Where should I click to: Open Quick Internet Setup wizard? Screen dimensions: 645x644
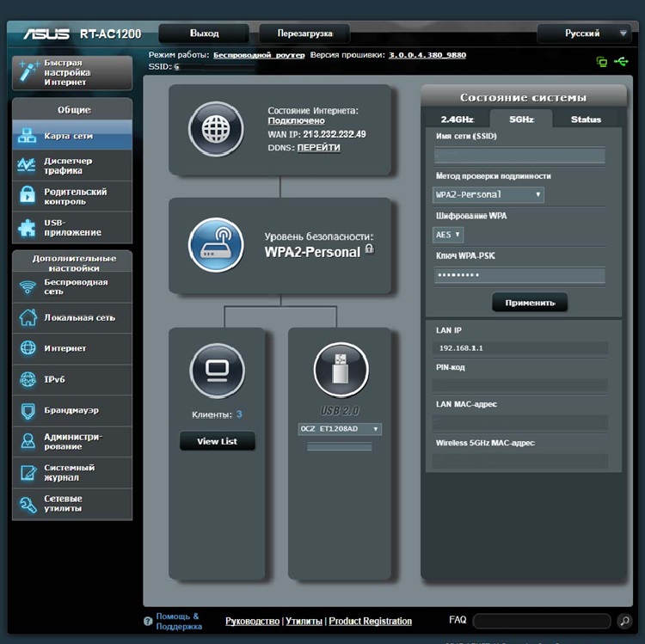click(x=72, y=73)
